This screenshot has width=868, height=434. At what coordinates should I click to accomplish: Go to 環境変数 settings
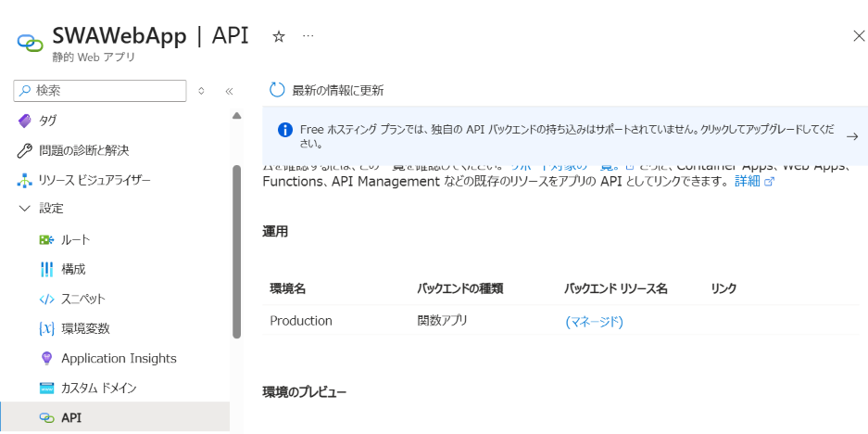pos(85,328)
